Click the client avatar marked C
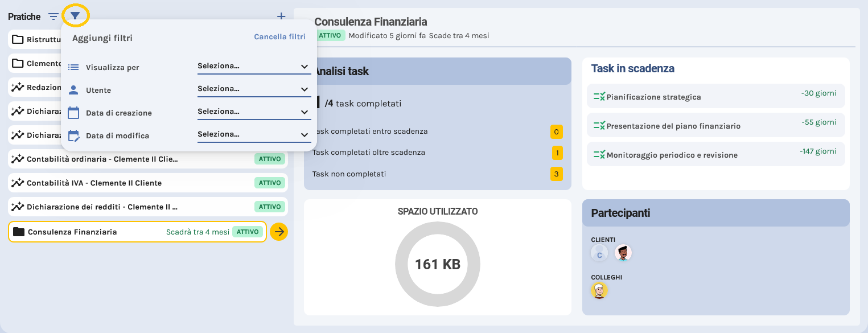The image size is (868, 333). tap(599, 253)
